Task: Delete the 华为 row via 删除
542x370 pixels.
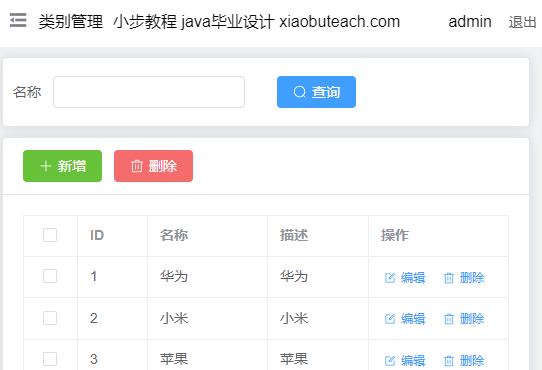Action: [464, 278]
